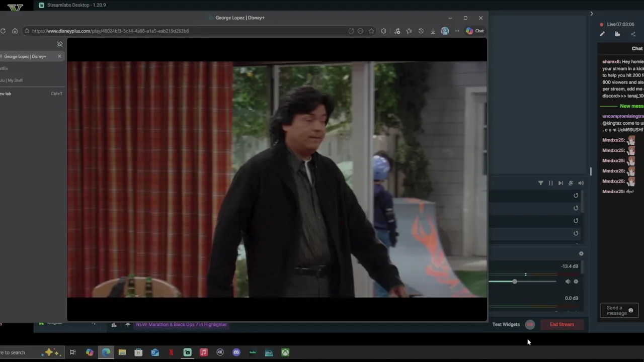The width and height of the screenshot is (644, 362).
Task: Click the Test Widgets button
Action: pos(506,324)
